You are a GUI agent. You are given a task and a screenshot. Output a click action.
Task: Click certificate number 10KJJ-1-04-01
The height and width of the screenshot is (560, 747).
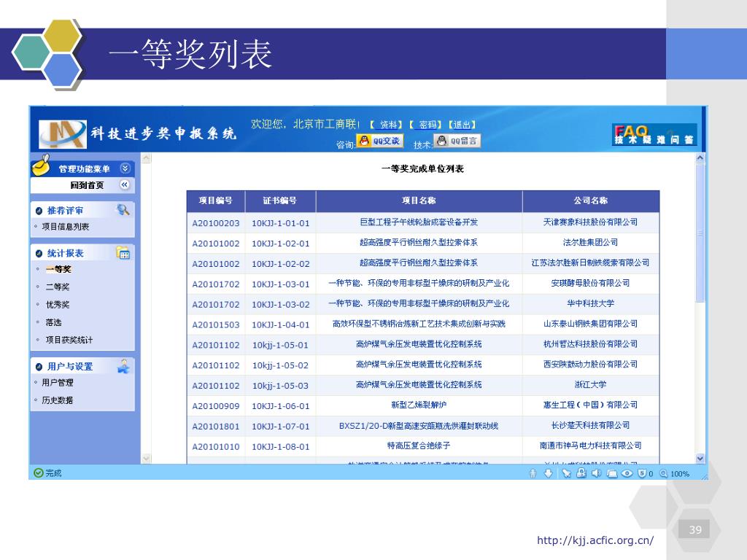pyautogui.click(x=281, y=324)
